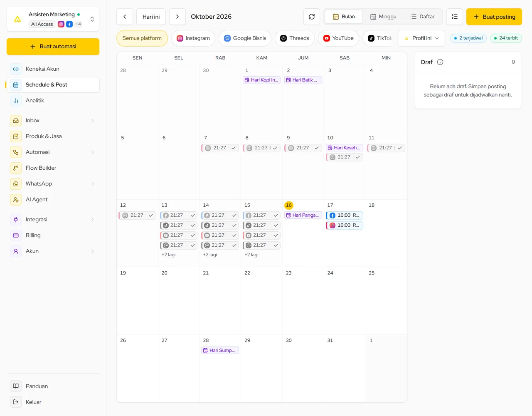This screenshot has height=416, width=532.
Task: Open the Flow Builder menu item
Action: [x=53, y=168]
